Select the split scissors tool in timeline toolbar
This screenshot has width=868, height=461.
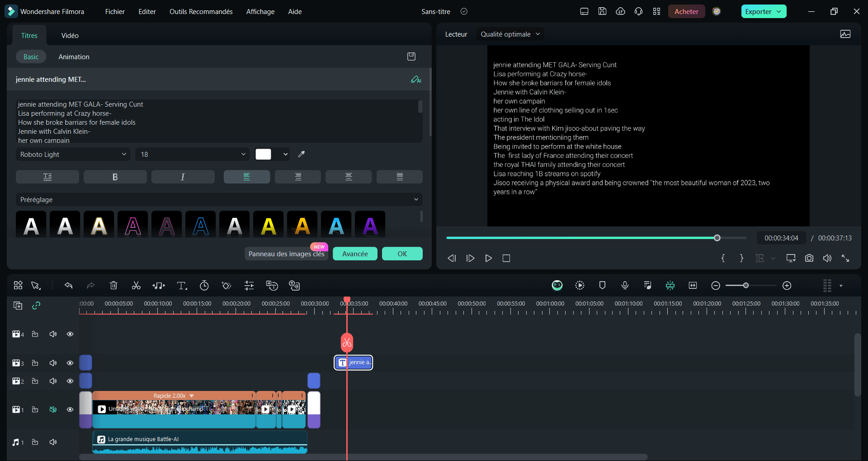(x=136, y=286)
